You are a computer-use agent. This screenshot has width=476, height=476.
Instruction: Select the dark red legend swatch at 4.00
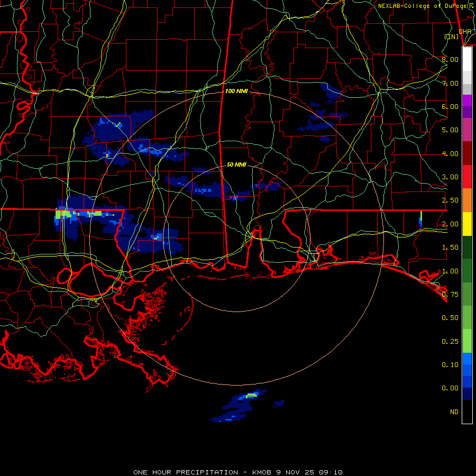tap(467, 153)
